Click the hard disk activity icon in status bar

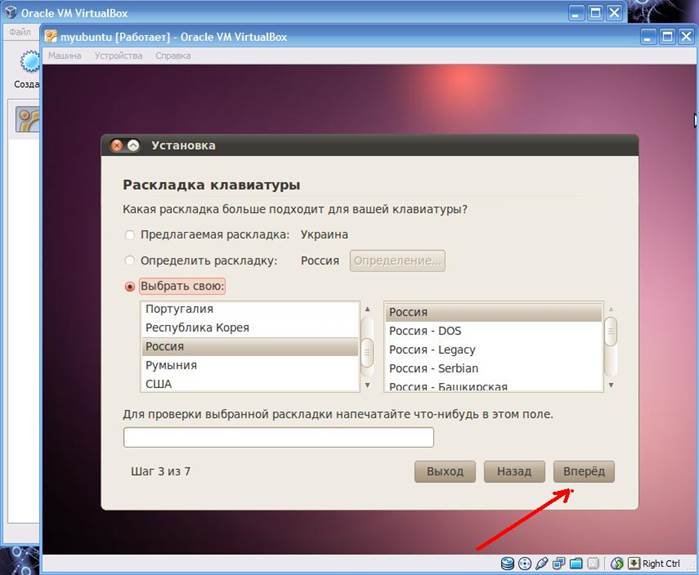pyautogui.click(x=507, y=563)
